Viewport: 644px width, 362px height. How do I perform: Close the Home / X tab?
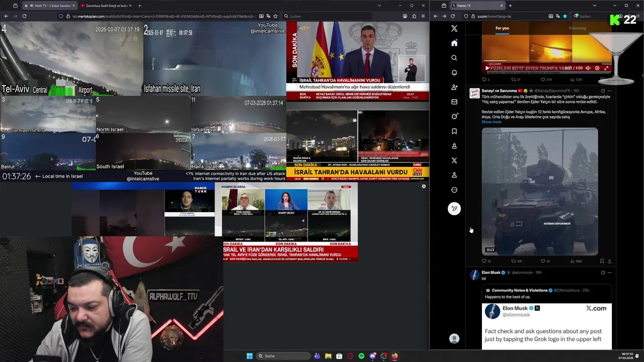pos(501,6)
